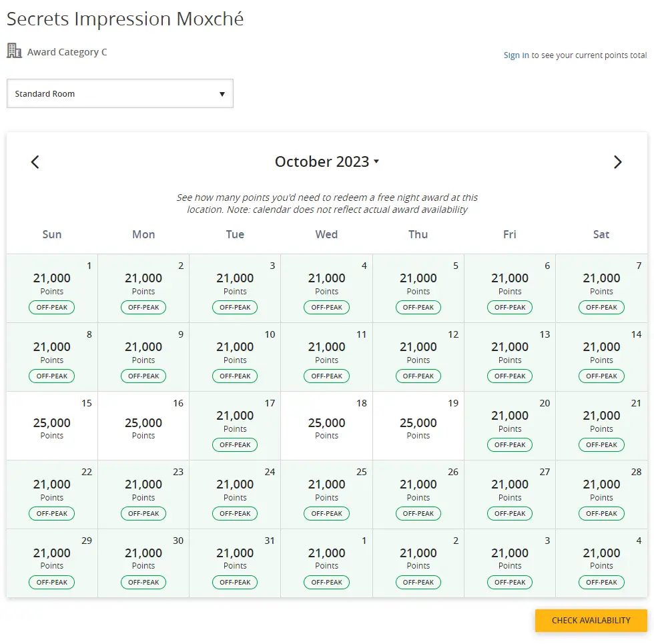Screen dimensions: 654x644
Task: Select October 1 on the calendar
Action: 52,288
